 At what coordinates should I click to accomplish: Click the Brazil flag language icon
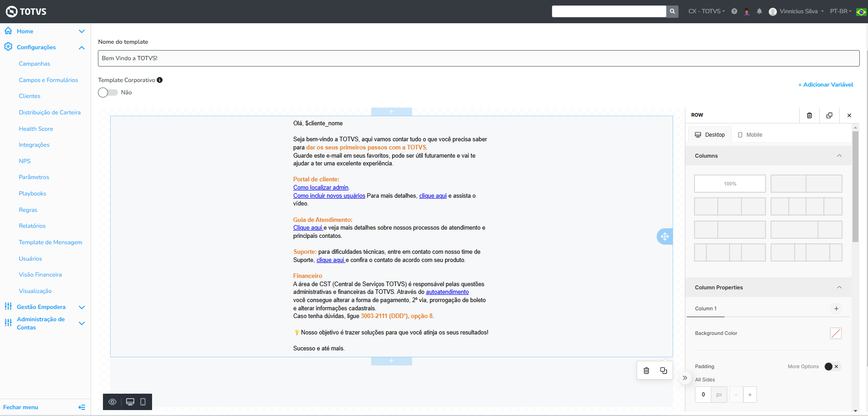(861, 12)
